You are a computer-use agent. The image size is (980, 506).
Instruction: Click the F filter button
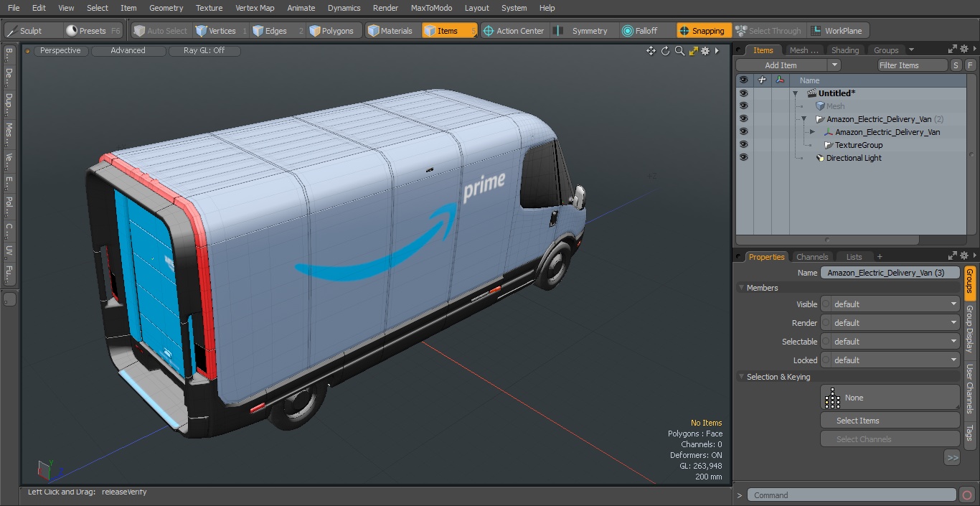pos(970,65)
